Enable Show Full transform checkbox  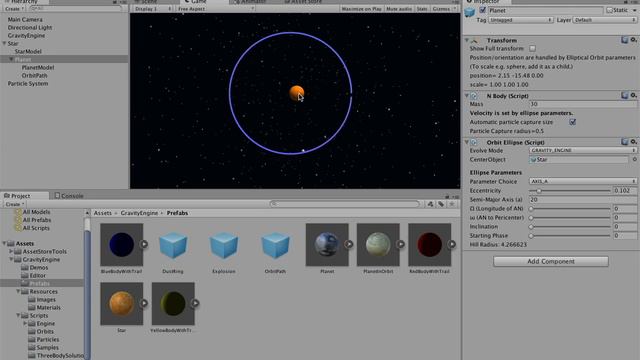coord(532,49)
